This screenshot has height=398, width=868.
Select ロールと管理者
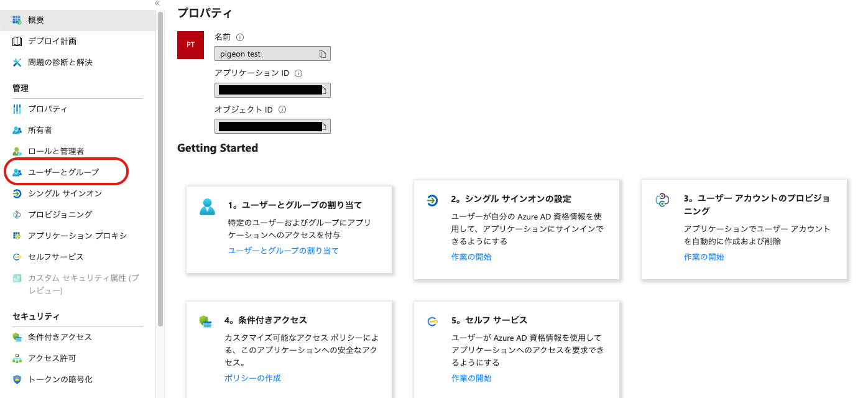[56, 150]
